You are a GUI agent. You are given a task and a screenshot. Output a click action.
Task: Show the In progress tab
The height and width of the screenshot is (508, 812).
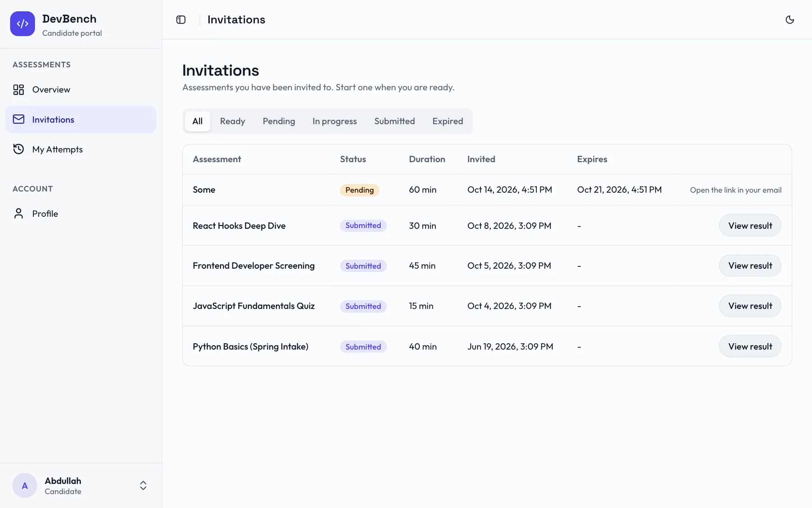pos(335,121)
